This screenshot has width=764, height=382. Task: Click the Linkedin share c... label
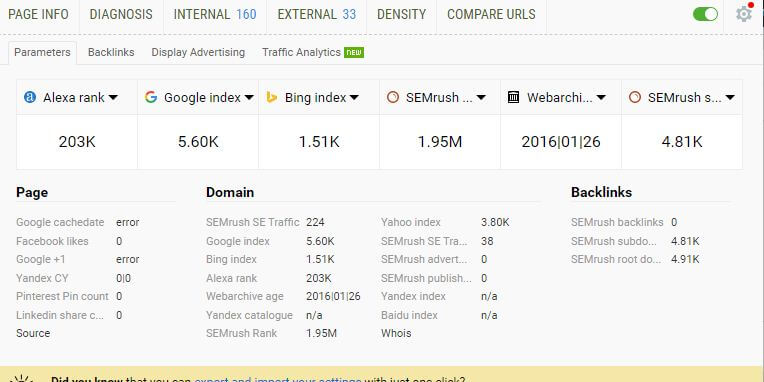click(x=60, y=315)
